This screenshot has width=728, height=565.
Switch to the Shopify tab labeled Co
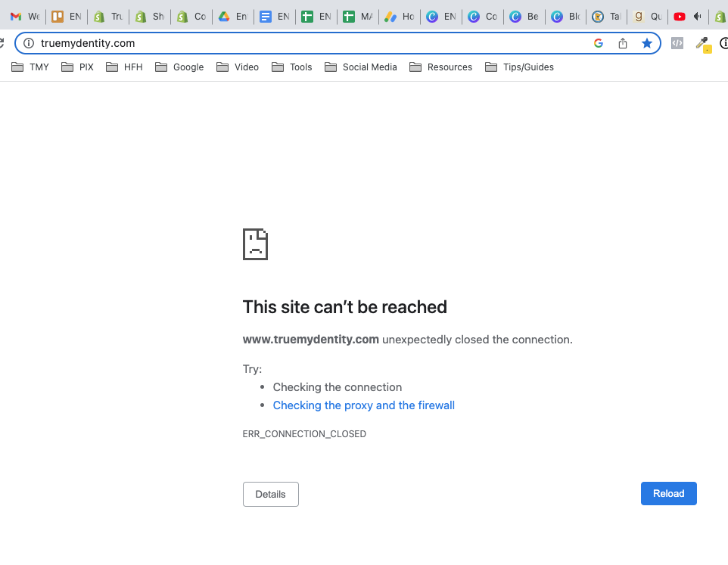pyautogui.click(x=191, y=17)
